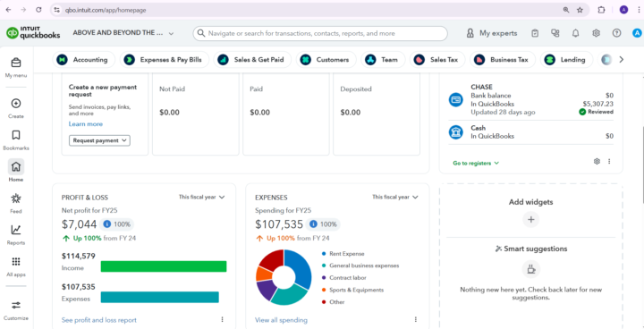Open the Team tab
644x329 pixels.
pyautogui.click(x=383, y=60)
